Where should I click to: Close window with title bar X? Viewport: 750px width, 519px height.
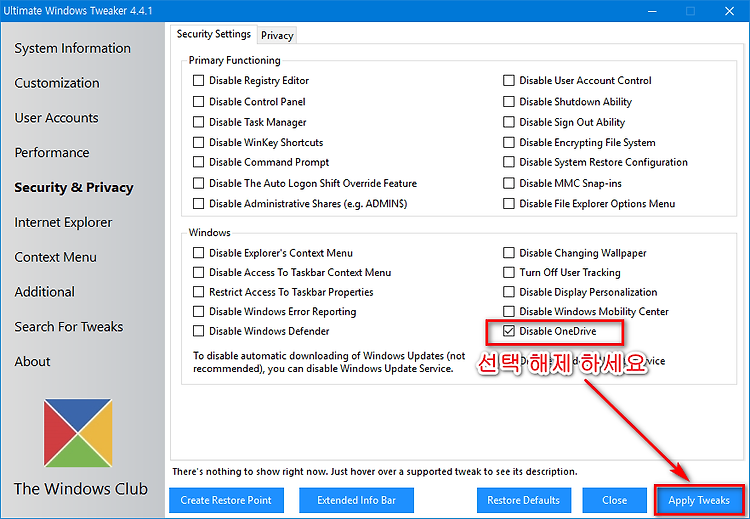729,11
